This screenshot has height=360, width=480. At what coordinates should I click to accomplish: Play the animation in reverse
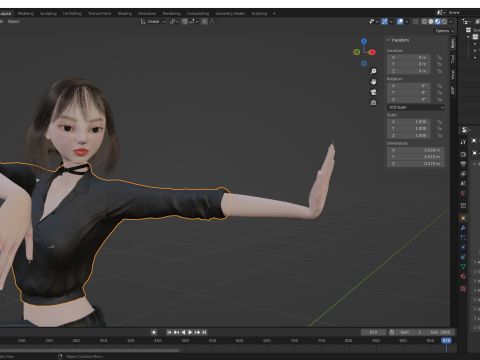(183, 332)
